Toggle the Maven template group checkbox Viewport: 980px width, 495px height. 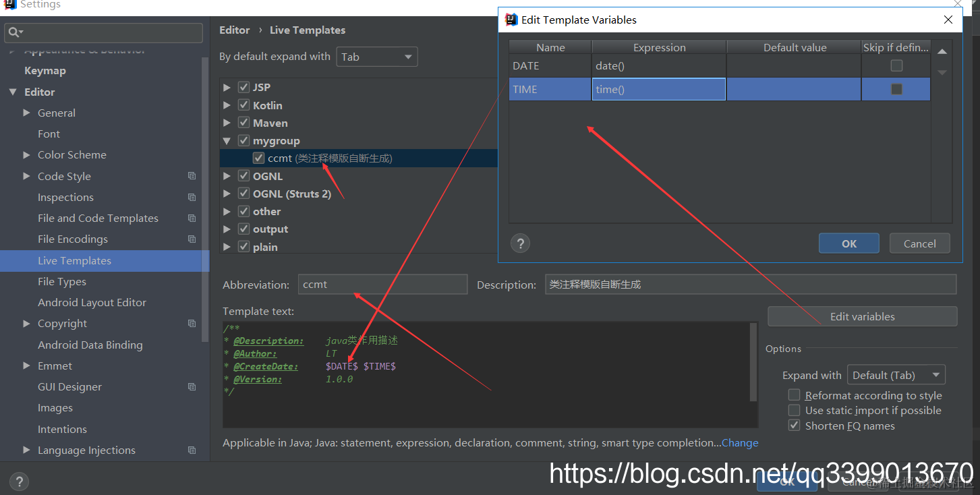click(x=243, y=123)
